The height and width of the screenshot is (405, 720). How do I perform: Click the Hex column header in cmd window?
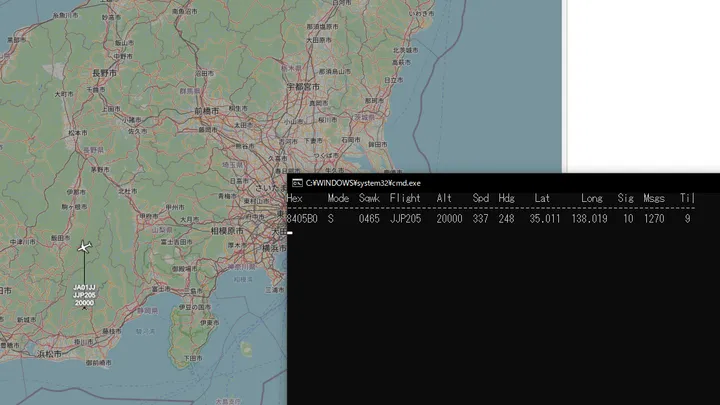(x=295, y=198)
